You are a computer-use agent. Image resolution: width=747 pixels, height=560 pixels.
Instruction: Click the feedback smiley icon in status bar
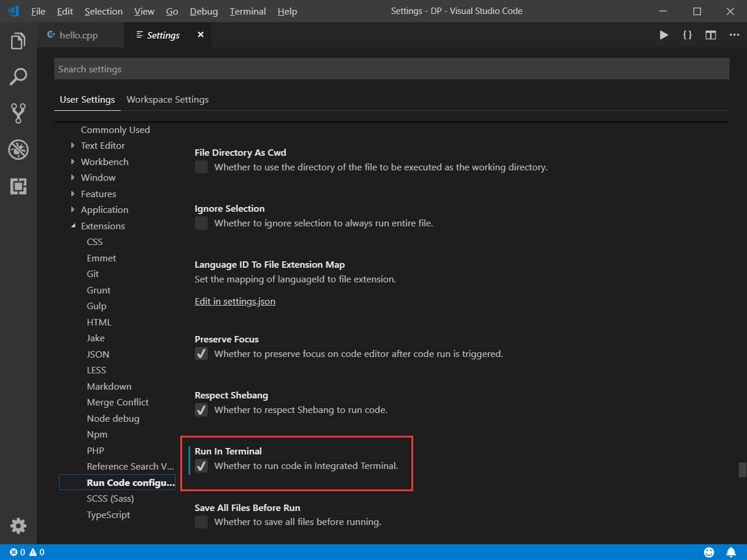click(x=709, y=552)
